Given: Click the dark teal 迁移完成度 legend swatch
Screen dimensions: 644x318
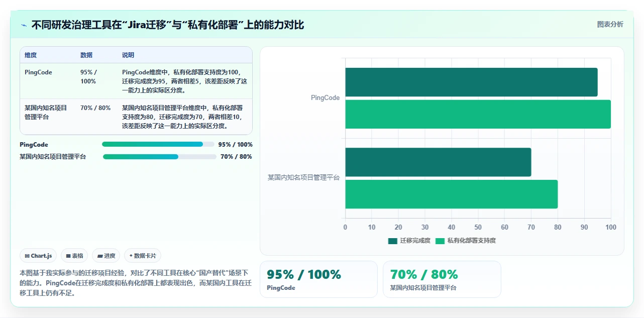Looking at the screenshot, I should click(393, 241).
